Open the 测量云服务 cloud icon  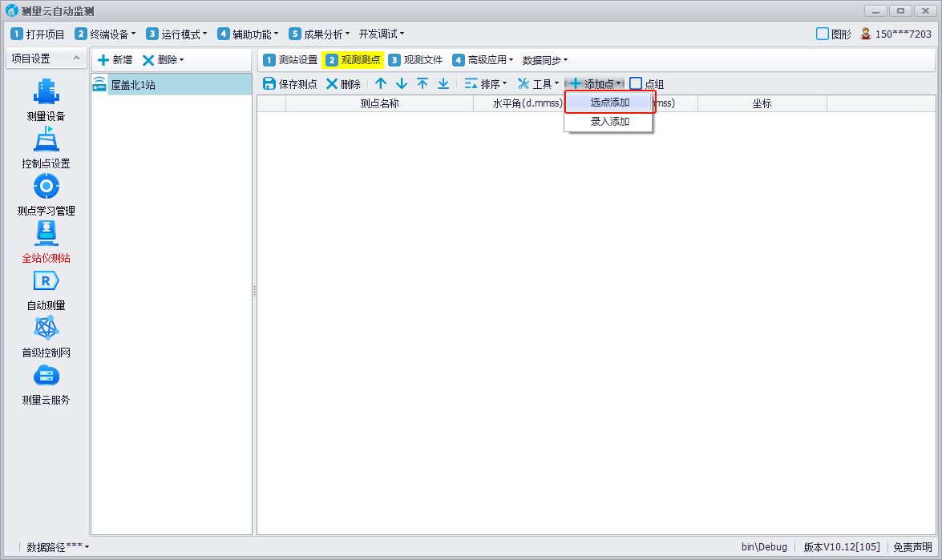46,376
